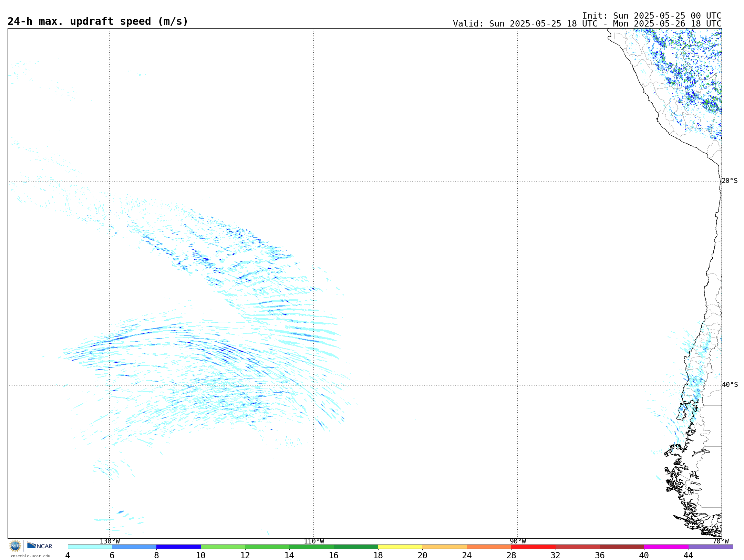Select the light cyan 4–6 colorbar swatch

[x=90, y=547]
